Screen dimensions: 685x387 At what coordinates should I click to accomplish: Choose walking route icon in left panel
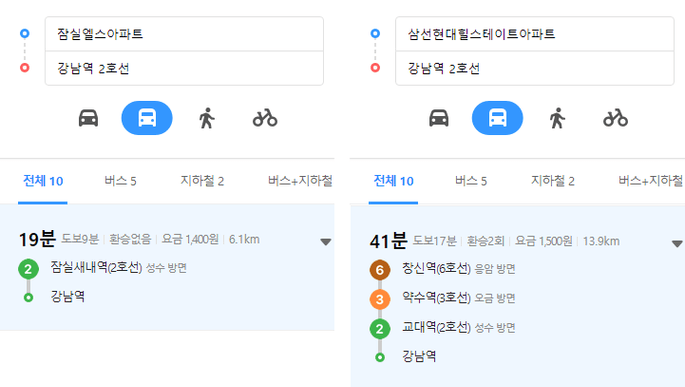click(x=207, y=118)
